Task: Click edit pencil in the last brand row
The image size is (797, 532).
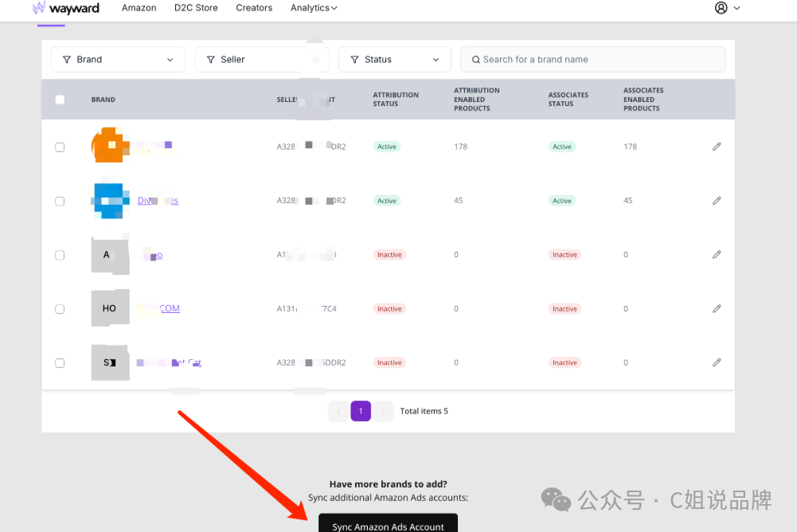Action: point(717,362)
